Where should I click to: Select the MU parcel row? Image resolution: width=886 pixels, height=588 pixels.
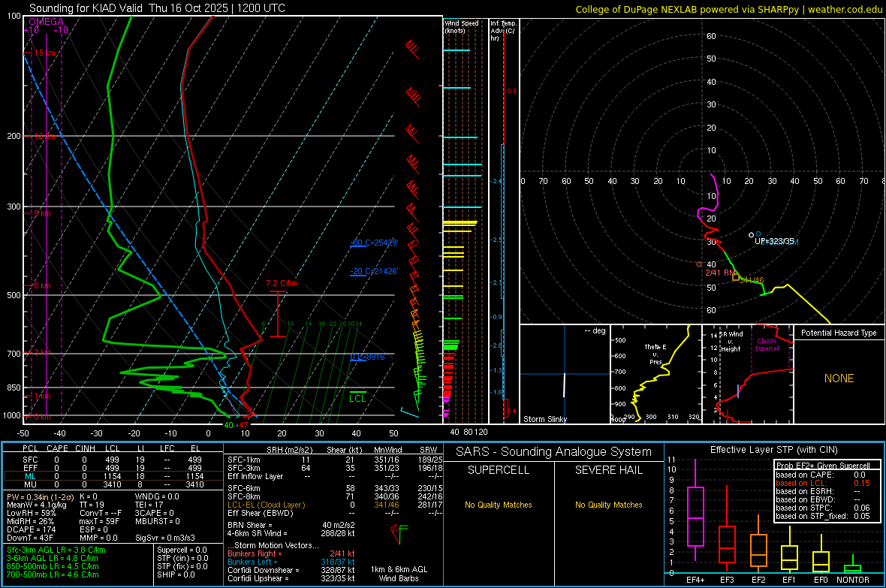pos(113,484)
